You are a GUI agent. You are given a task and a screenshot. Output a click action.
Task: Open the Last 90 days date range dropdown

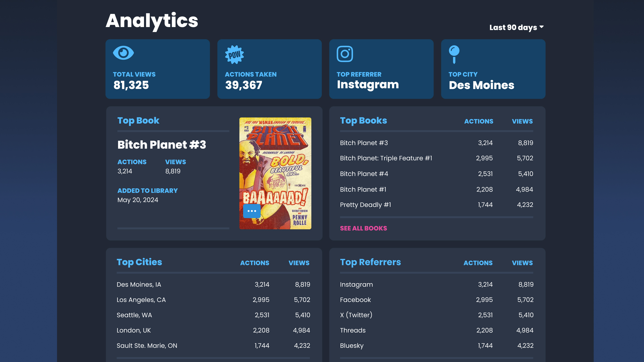coord(517,27)
